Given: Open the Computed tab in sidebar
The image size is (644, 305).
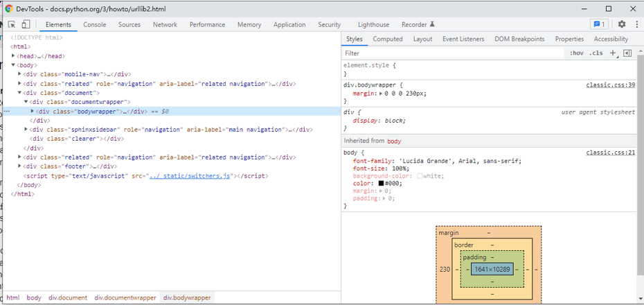Looking at the screenshot, I should click(x=387, y=40).
